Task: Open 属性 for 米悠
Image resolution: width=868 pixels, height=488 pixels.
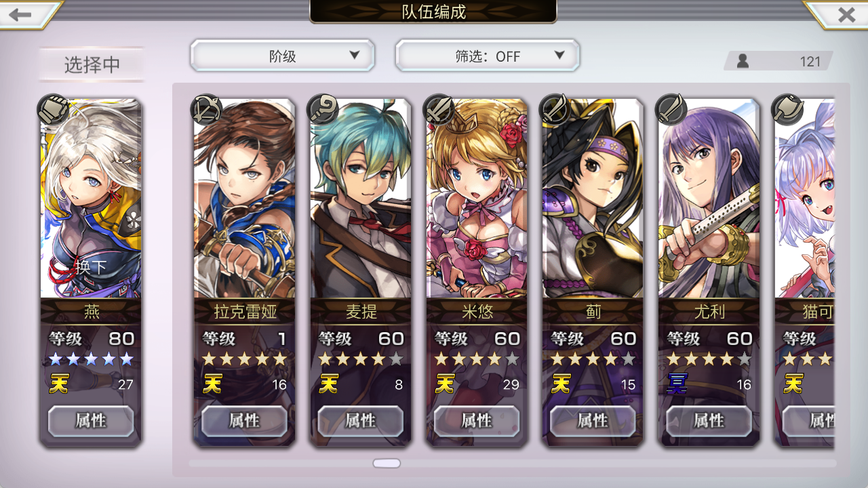Action: [x=477, y=421]
